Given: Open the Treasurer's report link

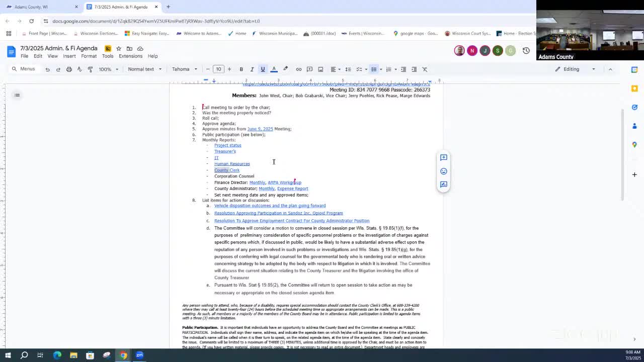Looking at the screenshot, I should pyautogui.click(x=225, y=151).
